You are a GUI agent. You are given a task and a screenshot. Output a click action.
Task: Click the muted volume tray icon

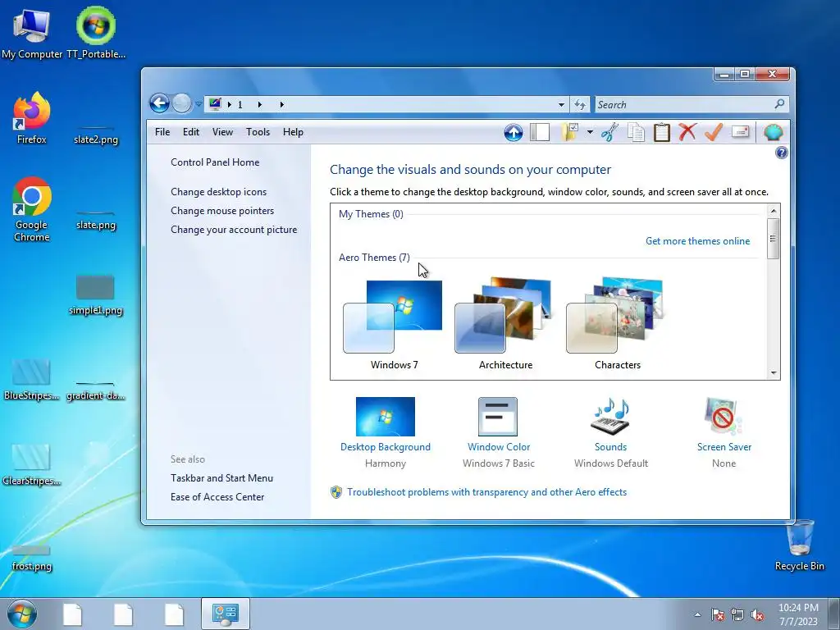point(757,615)
